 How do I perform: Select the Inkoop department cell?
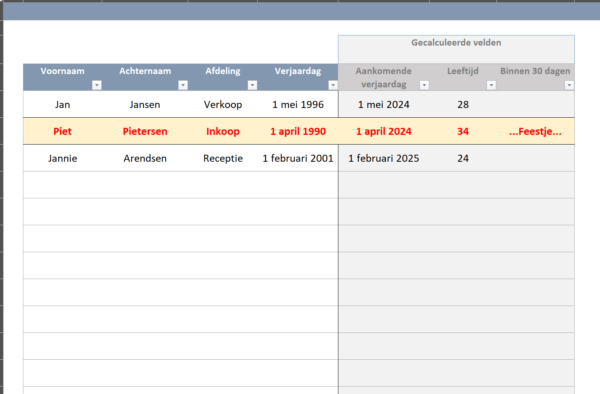223,131
